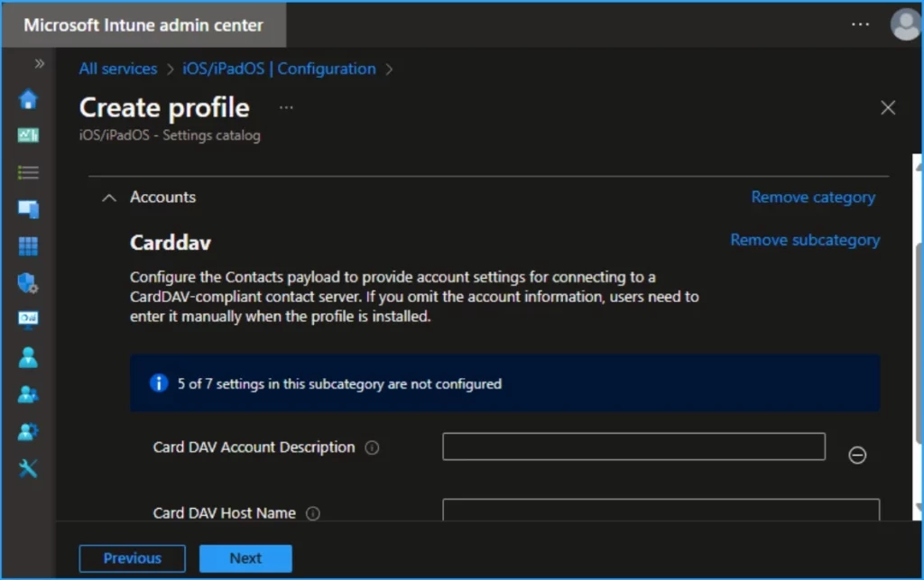924x580 pixels.
Task: Click the Create profile heading
Action: (x=164, y=107)
